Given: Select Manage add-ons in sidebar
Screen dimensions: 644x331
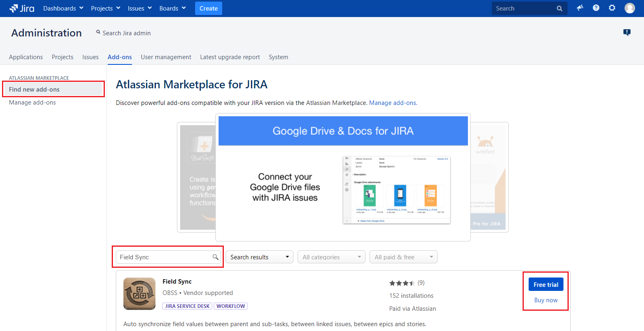Looking at the screenshot, I should (x=32, y=103).
